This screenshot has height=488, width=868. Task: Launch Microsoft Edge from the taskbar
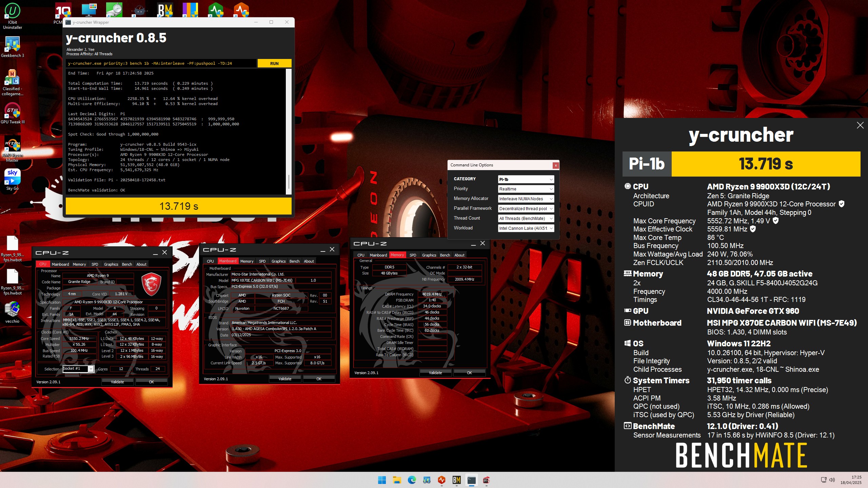[412, 480]
